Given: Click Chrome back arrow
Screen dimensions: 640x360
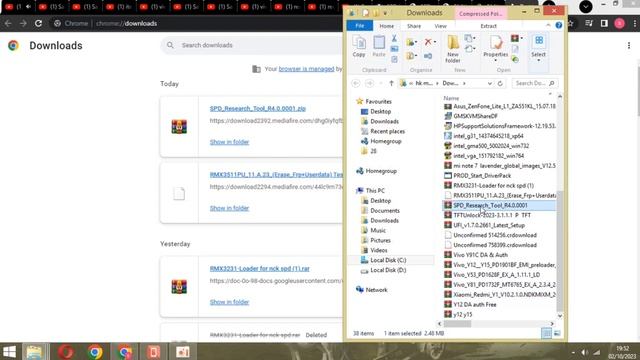Looking at the screenshot, I should [x=8, y=24].
